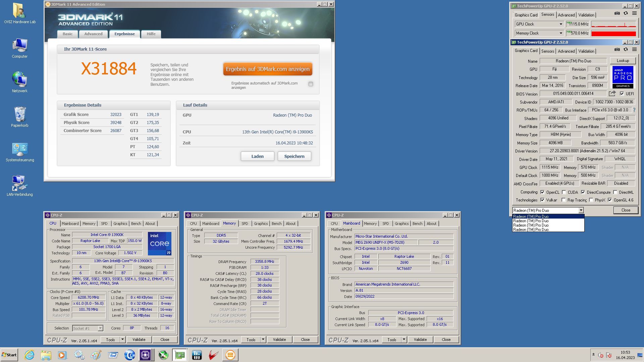The image size is (644, 362).
Task: Open Internet Explorer from the taskbar
Action: click(30, 355)
